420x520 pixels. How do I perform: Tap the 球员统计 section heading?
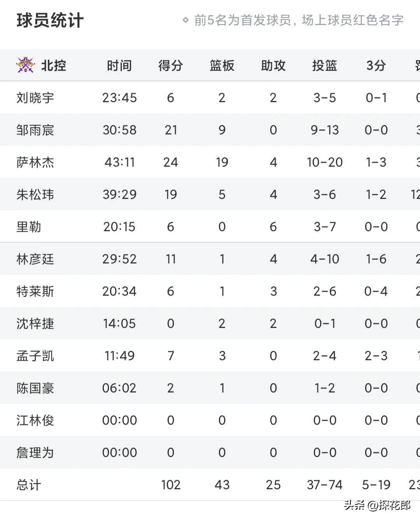click(x=50, y=20)
